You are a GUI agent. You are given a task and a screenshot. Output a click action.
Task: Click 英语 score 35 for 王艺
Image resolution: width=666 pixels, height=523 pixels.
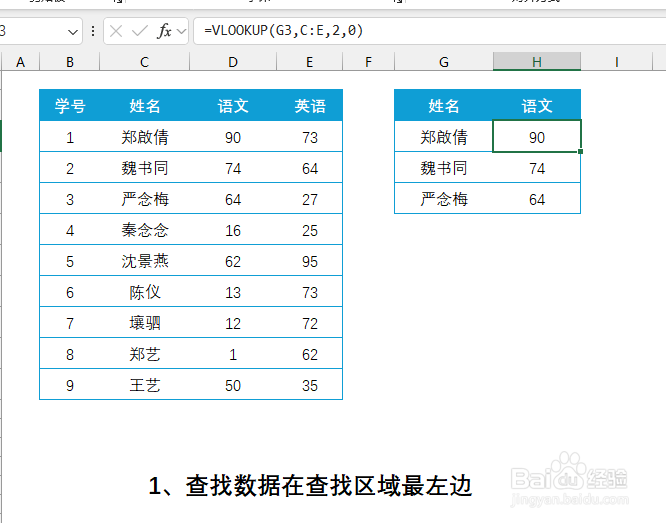point(310,385)
